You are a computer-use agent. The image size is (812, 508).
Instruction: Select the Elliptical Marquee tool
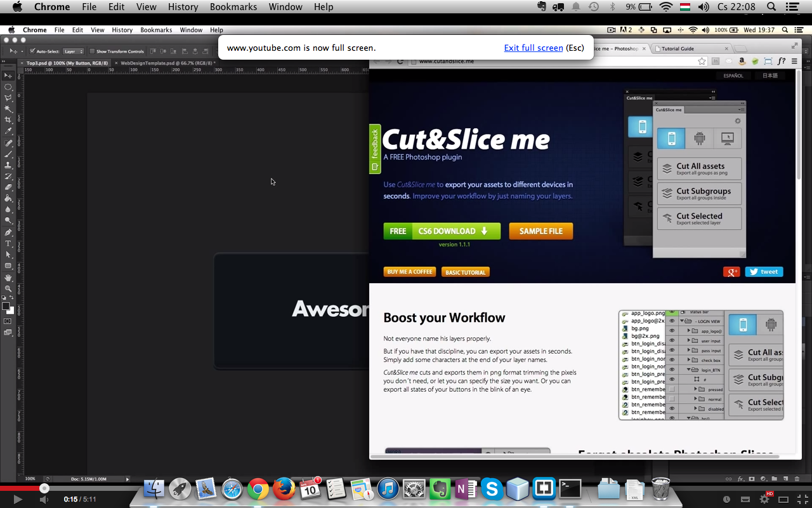tap(8, 86)
